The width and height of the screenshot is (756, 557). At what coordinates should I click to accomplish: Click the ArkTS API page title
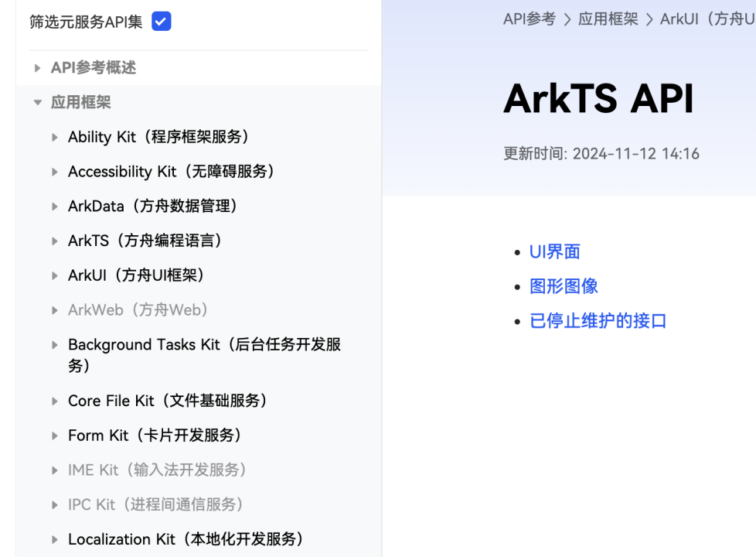pyautogui.click(x=598, y=98)
